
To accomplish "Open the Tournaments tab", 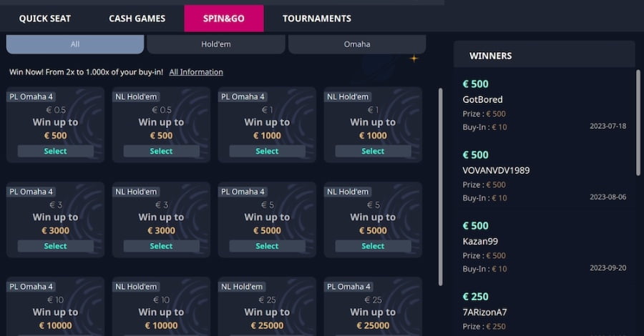I will (x=317, y=19).
